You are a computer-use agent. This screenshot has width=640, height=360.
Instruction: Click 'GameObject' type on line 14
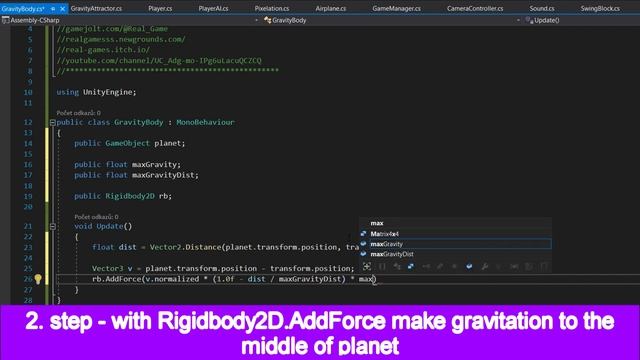(127, 143)
